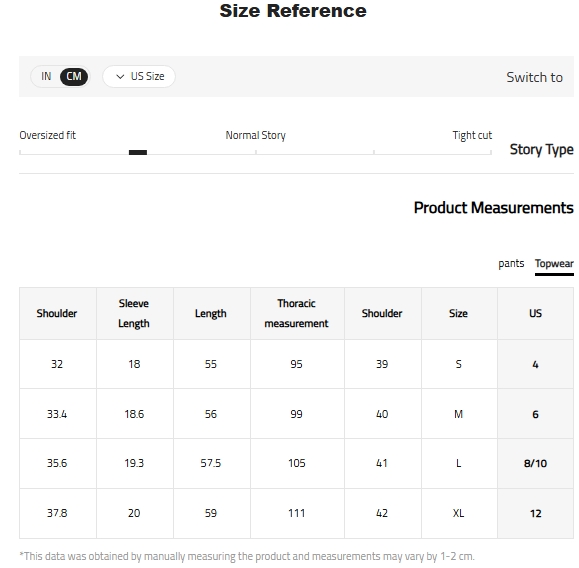The image size is (579, 568).
Task: Open the pants measurements tab
Action: pyautogui.click(x=511, y=264)
